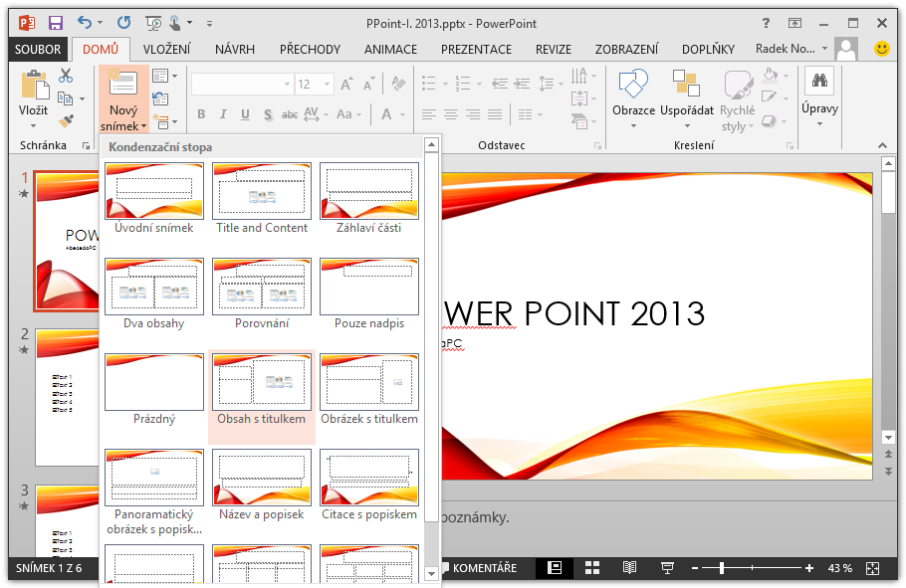Undo the last action
906x588 pixels.
click(x=85, y=23)
